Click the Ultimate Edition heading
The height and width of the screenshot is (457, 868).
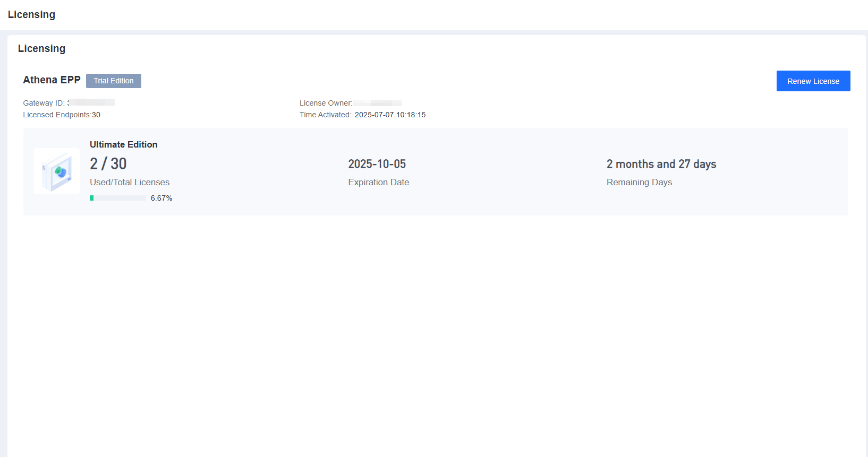coord(124,144)
